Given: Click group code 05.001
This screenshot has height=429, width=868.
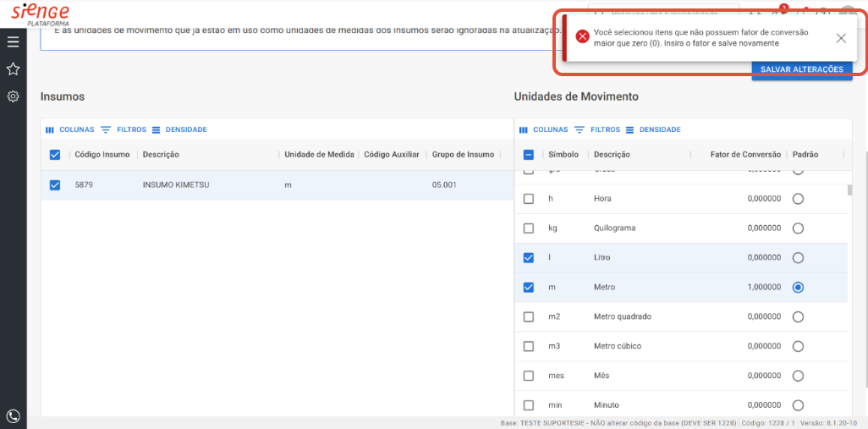Looking at the screenshot, I should [x=444, y=185].
